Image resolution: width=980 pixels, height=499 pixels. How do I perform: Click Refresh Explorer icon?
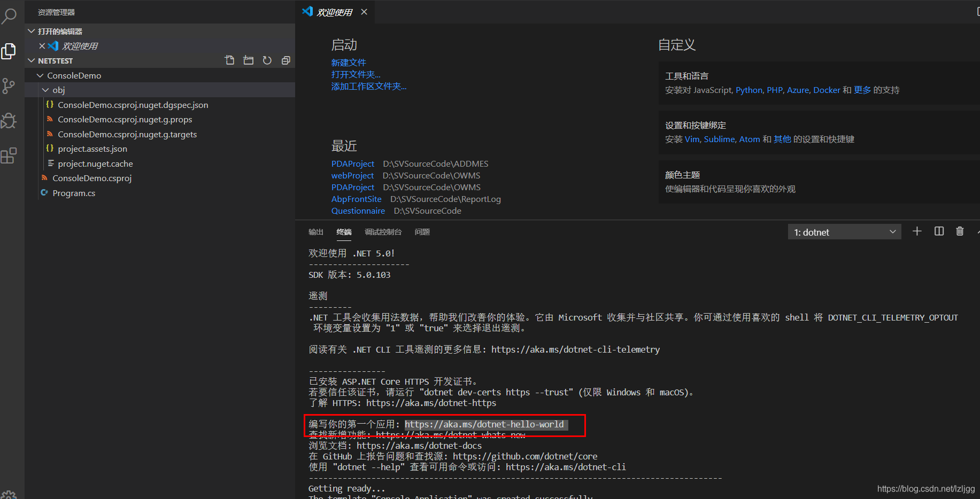pos(267,60)
